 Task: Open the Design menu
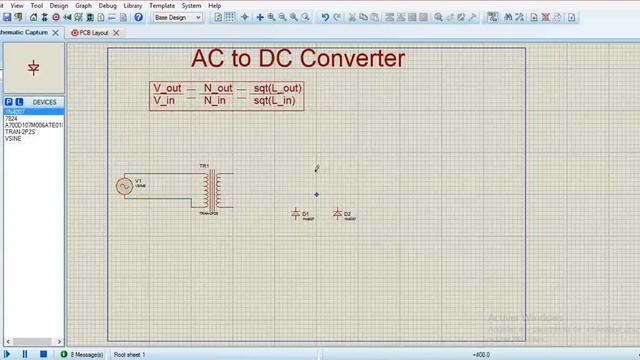(x=59, y=6)
